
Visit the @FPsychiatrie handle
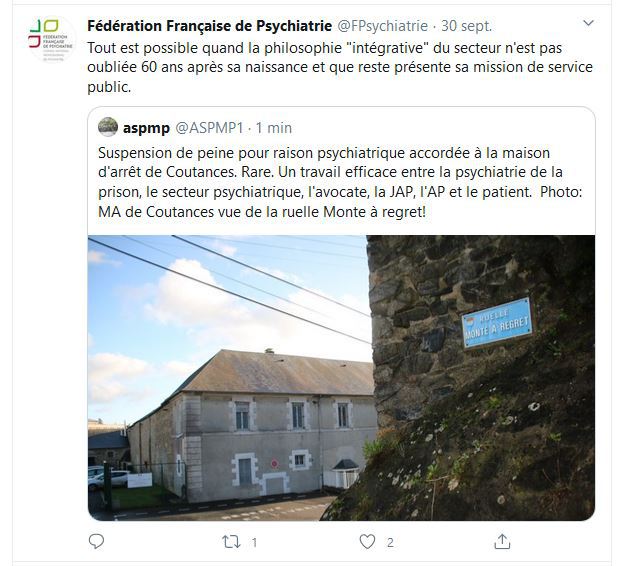(382, 26)
